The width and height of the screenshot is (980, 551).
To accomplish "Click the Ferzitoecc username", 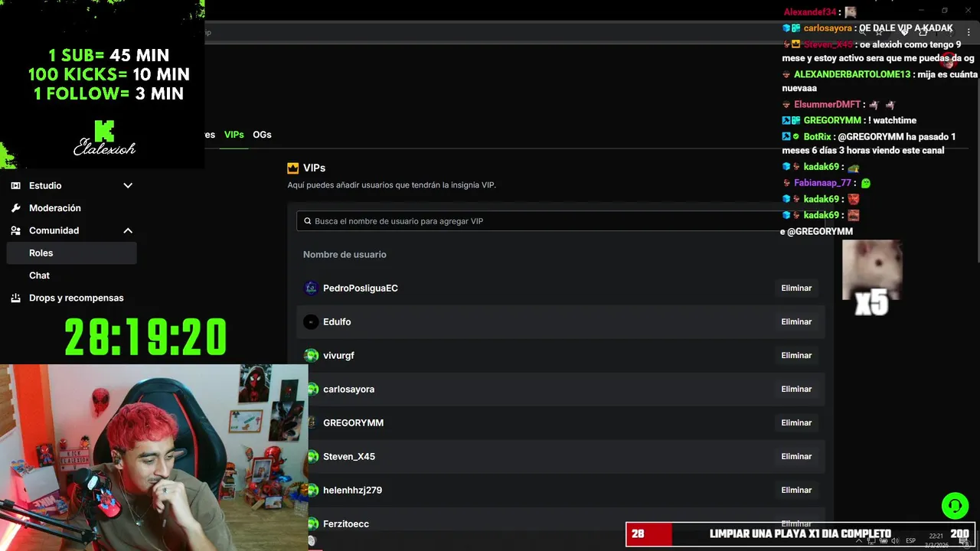I will pos(346,523).
